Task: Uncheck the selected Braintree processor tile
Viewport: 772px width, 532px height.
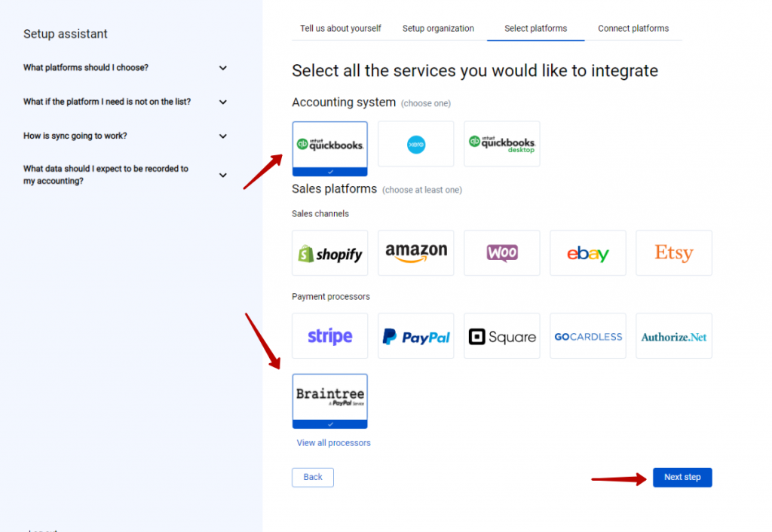Action: 330,401
